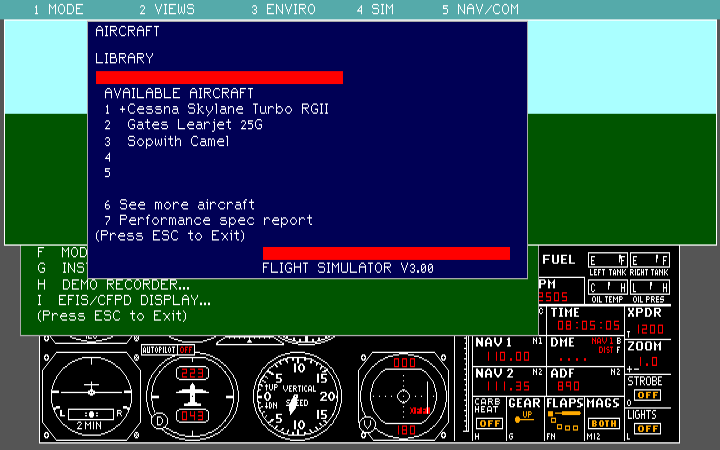Image resolution: width=720 pixels, height=450 pixels.
Task: Open the SIM menu
Action: tap(375, 9)
